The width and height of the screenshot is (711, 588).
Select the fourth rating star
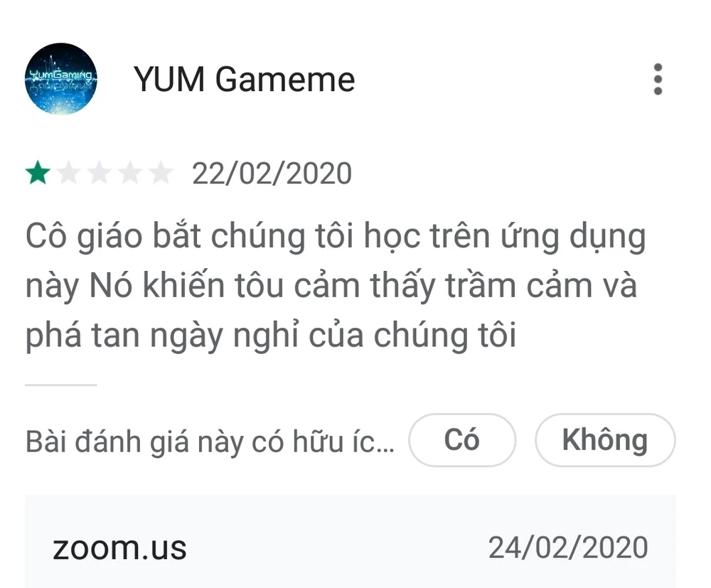point(131,173)
